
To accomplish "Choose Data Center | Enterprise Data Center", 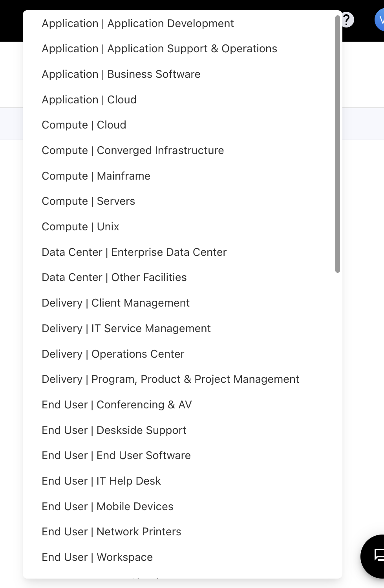I will tap(134, 252).
